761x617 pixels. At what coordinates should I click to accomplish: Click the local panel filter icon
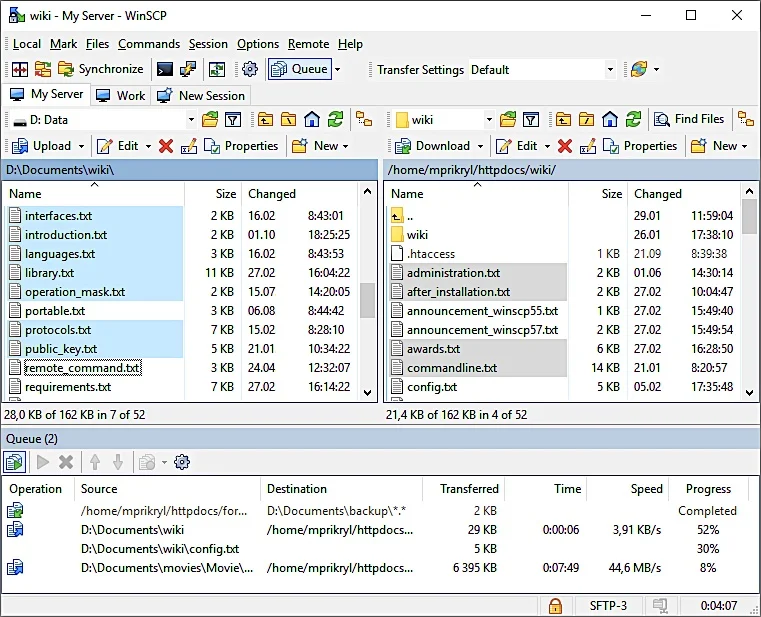click(x=233, y=120)
